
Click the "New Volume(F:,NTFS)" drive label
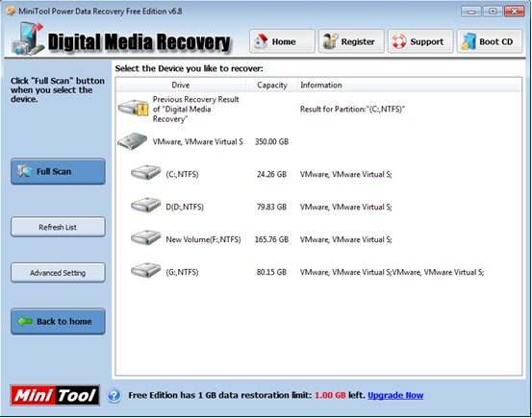[x=203, y=239]
